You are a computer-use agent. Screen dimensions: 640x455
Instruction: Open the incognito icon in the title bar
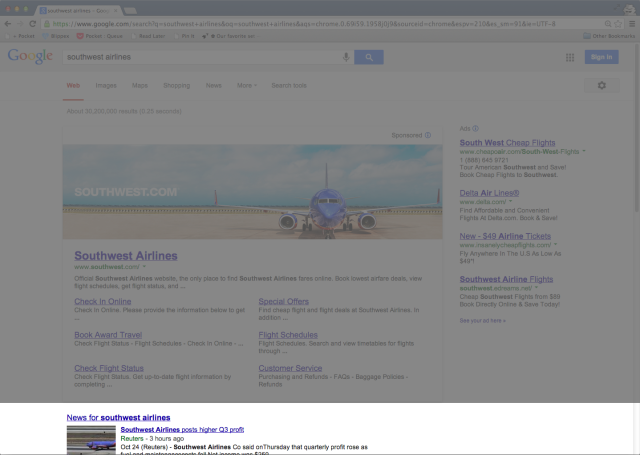point(629,9)
